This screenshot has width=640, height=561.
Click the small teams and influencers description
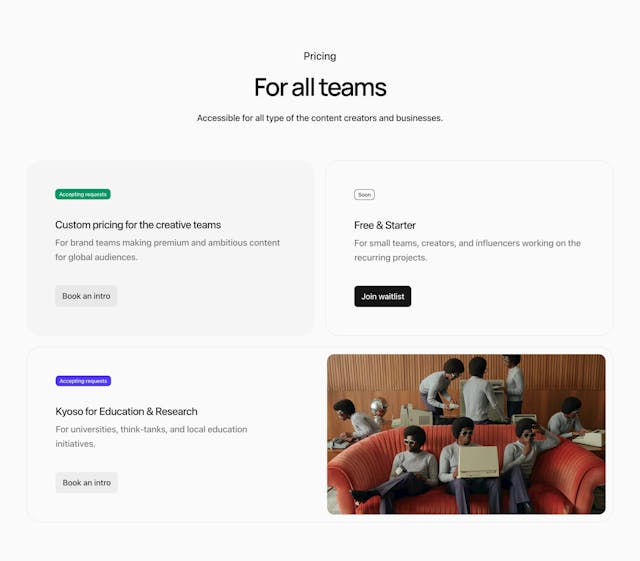(467, 250)
